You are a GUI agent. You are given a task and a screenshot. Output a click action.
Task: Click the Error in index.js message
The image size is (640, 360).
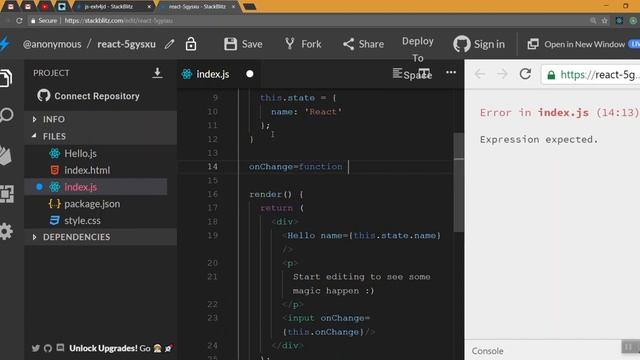(x=559, y=113)
